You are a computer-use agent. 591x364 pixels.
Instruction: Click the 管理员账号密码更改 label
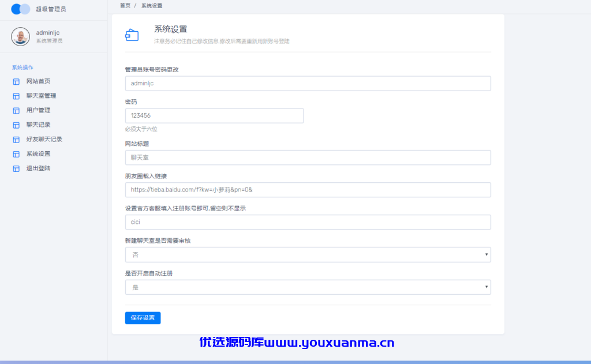[152, 69]
